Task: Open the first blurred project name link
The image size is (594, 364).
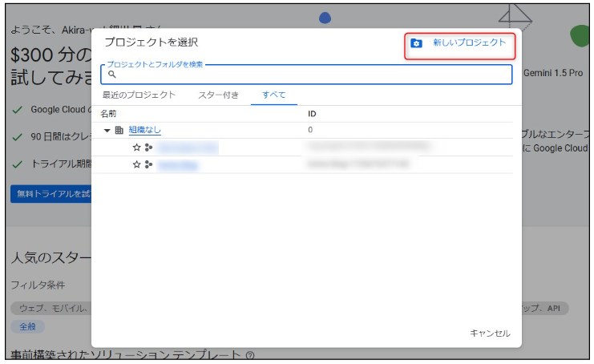Action: coord(187,148)
